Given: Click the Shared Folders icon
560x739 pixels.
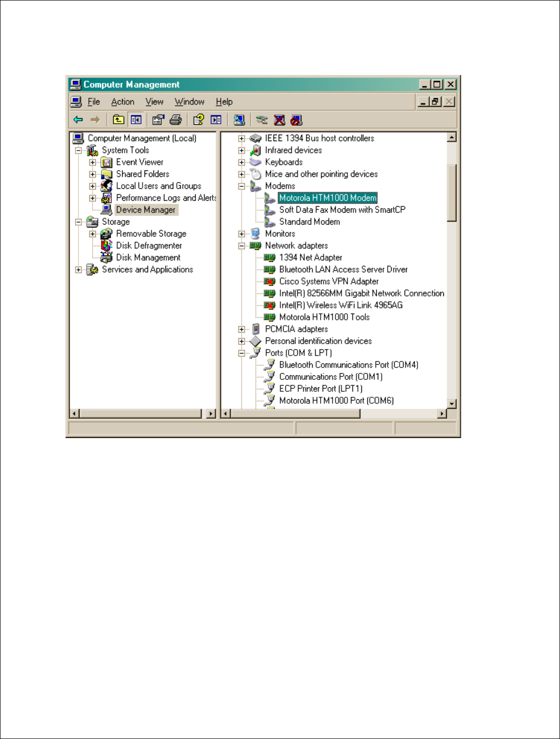Looking at the screenshot, I should pyautogui.click(x=106, y=174).
